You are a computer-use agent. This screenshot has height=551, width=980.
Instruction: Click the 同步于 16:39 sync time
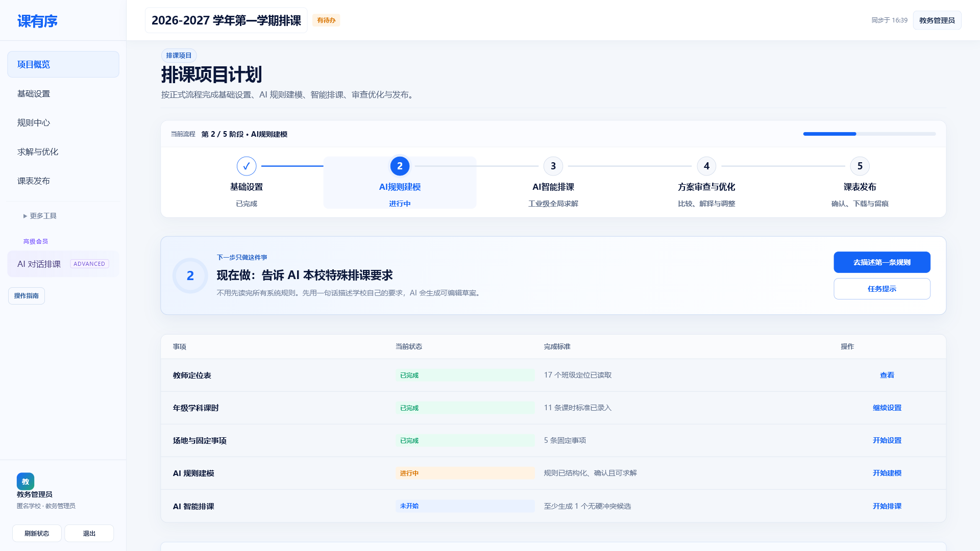click(x=889, y=20)
